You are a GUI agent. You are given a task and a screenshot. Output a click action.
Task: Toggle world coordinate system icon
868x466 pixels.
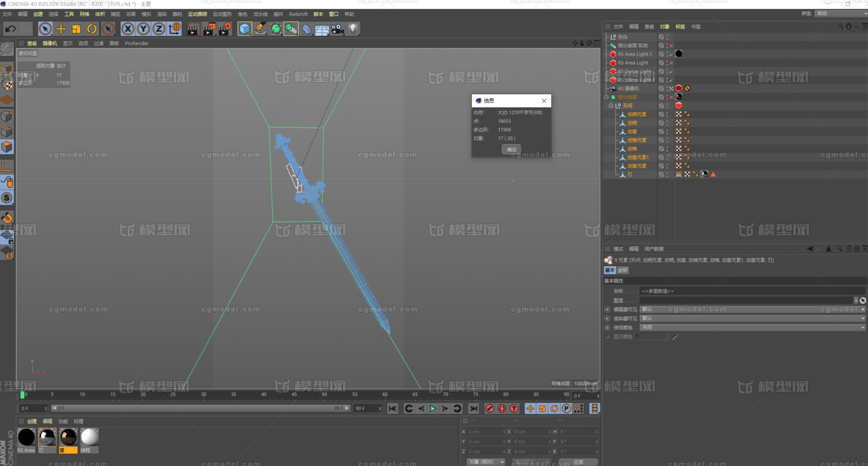click(x=175, y=29)
